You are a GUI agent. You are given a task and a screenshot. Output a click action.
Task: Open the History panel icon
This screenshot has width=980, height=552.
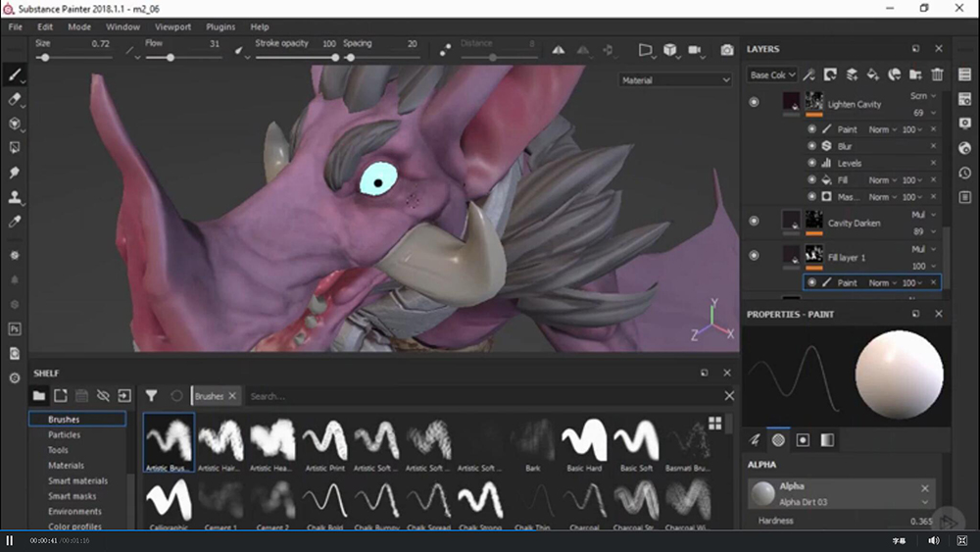(x=965, y=173)
